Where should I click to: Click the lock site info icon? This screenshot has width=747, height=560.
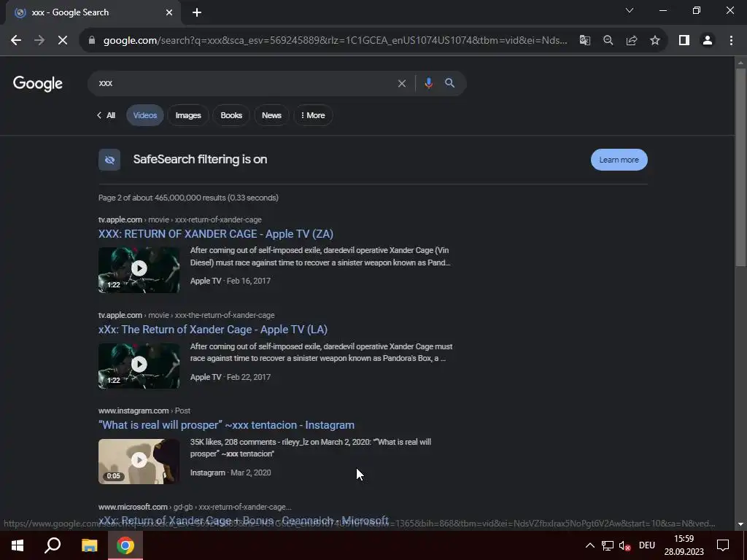pyautogui.click(x=92, y=41)
